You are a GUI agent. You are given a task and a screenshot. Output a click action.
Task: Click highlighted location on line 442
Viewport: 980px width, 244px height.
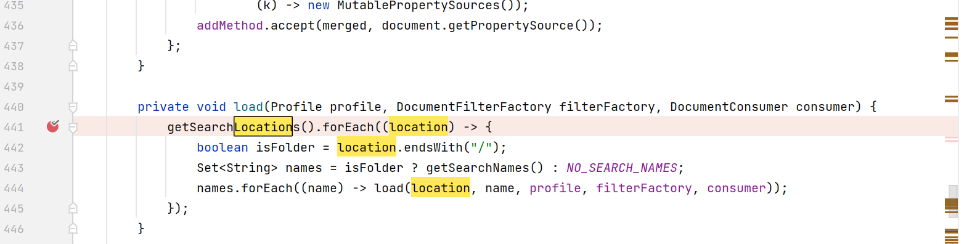367,147
